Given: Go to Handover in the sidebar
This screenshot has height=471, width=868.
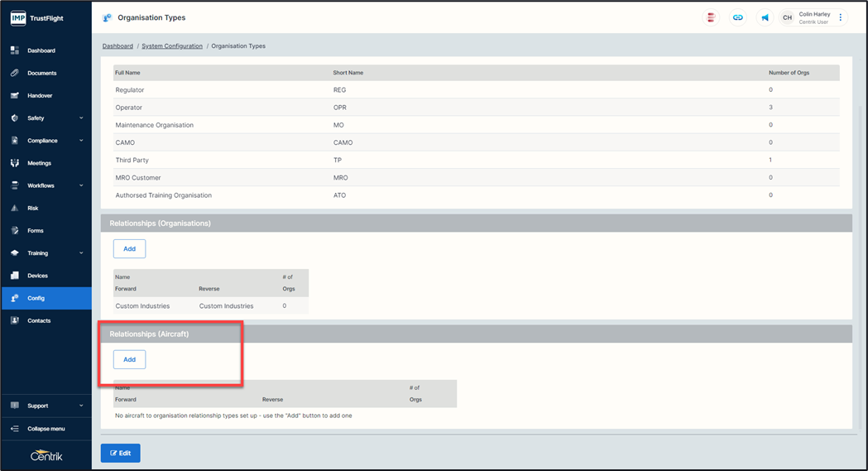Looking at the screenshot, I should (40, 95).
